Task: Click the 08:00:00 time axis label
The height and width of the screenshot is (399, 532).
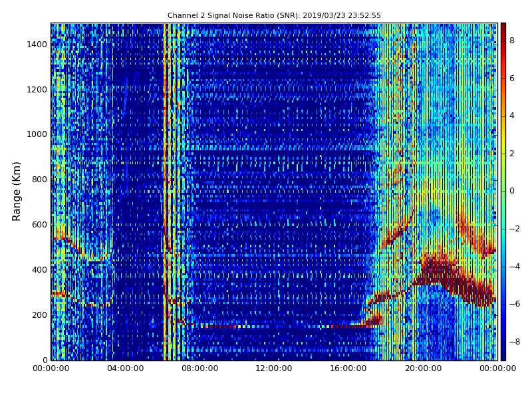Action: (200, 368)
